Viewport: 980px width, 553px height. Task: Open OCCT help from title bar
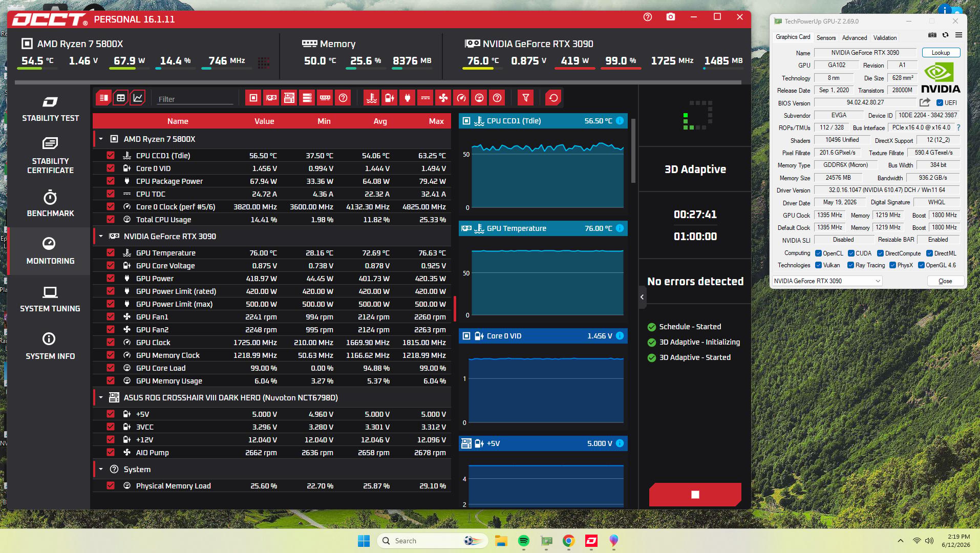(x=648, y=17)
